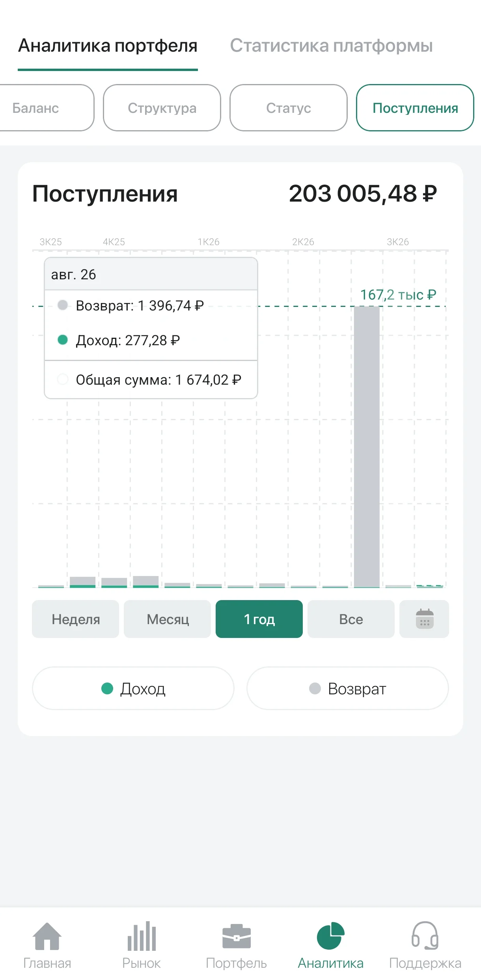This screenshot has width=481, height=980.
Task: Click the 167,2 тыс ₽ value label
Action: click(398, 295)
